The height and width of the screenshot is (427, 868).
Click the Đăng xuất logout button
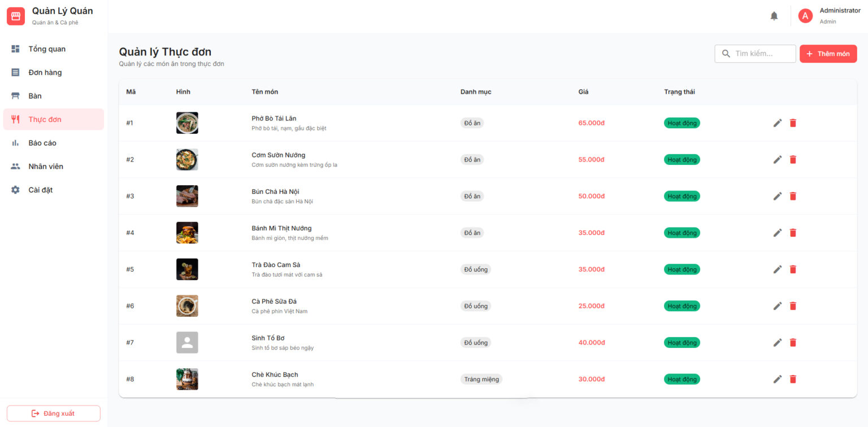pos(54,413)
